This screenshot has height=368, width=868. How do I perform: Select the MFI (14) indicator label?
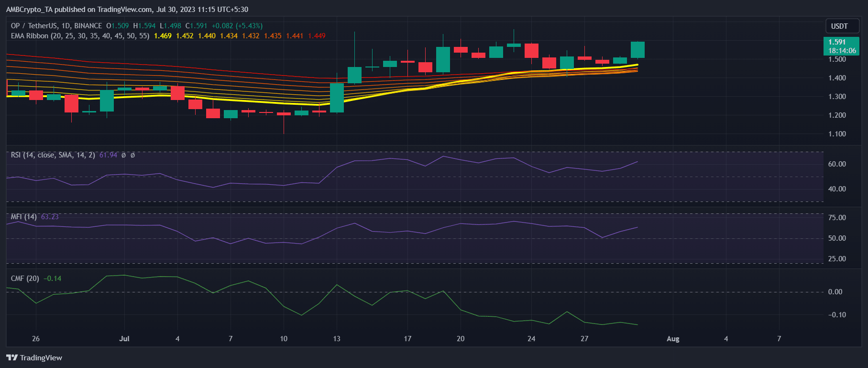(23, 217)
